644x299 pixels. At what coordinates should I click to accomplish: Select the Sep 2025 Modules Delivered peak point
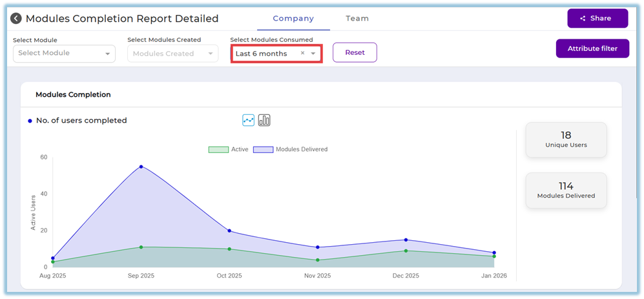point(141,167)
